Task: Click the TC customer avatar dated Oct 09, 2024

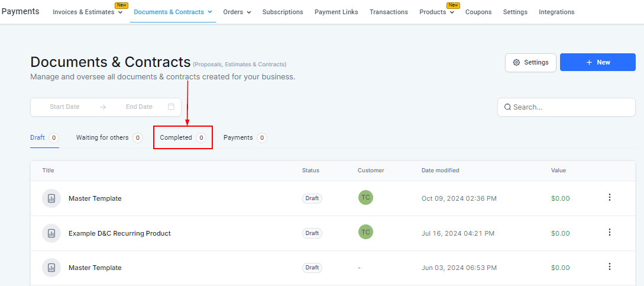Action: pos(365,198)
